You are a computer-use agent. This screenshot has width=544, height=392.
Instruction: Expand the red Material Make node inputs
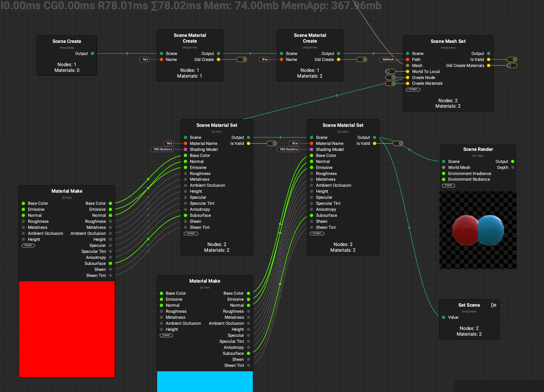pyautogui.click(x=28, y=245)
